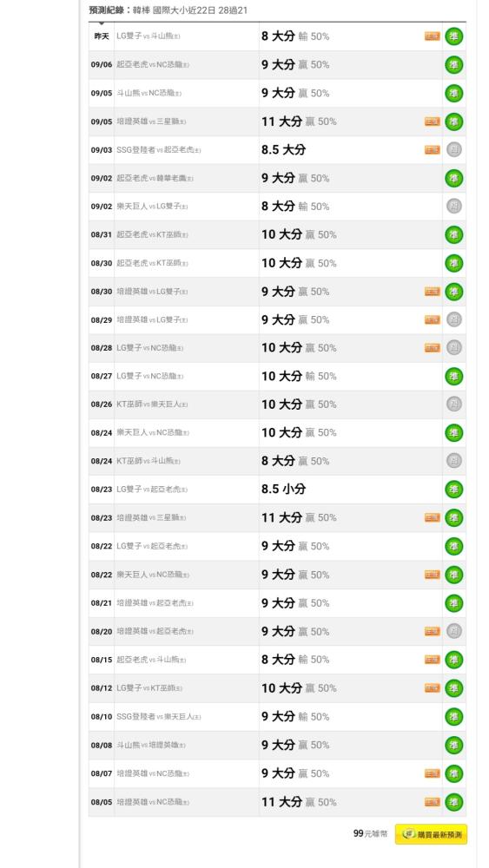Click green 準 icon for 09/02 韓華老鷹 match
The width and height of the screenshot is (489, 868).
[453, 178]
